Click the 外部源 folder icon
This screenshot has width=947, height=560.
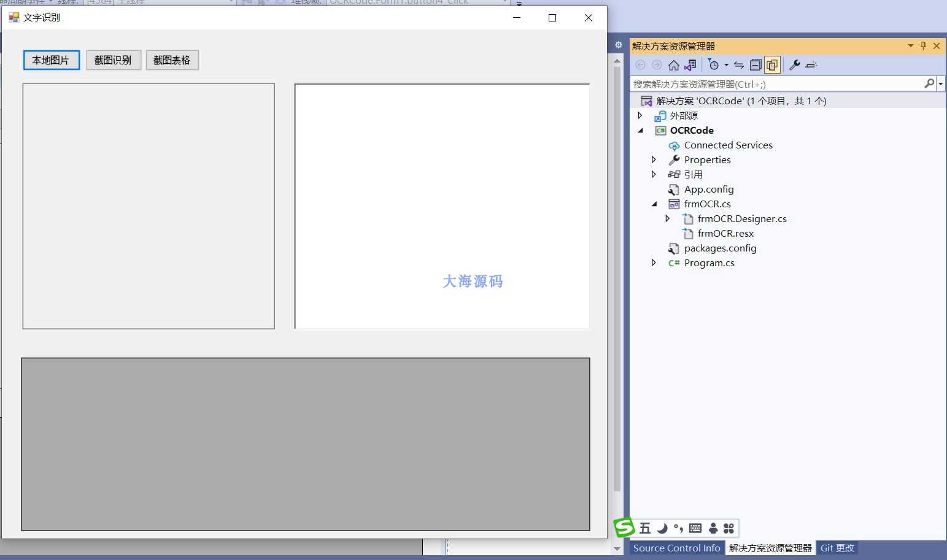(660, 115)
